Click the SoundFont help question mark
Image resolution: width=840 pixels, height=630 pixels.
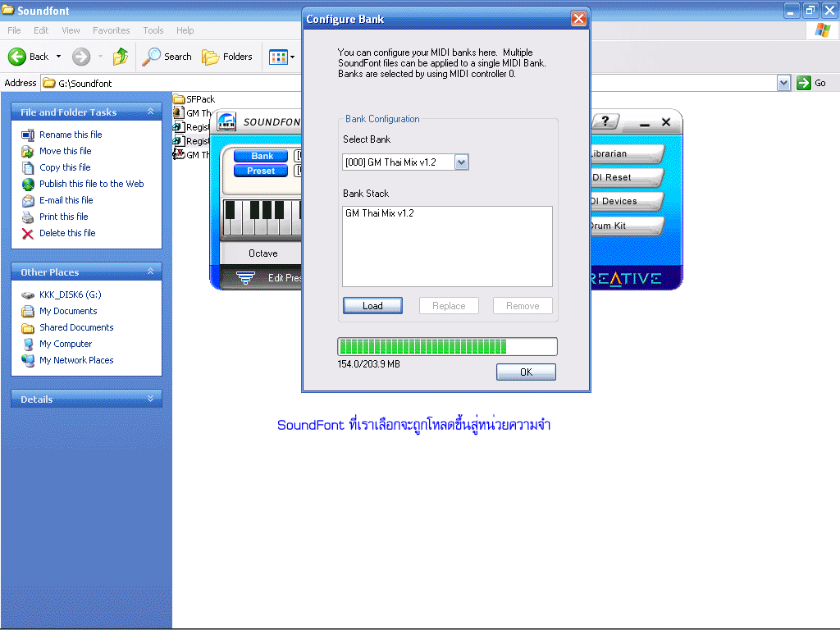point(605,121)
